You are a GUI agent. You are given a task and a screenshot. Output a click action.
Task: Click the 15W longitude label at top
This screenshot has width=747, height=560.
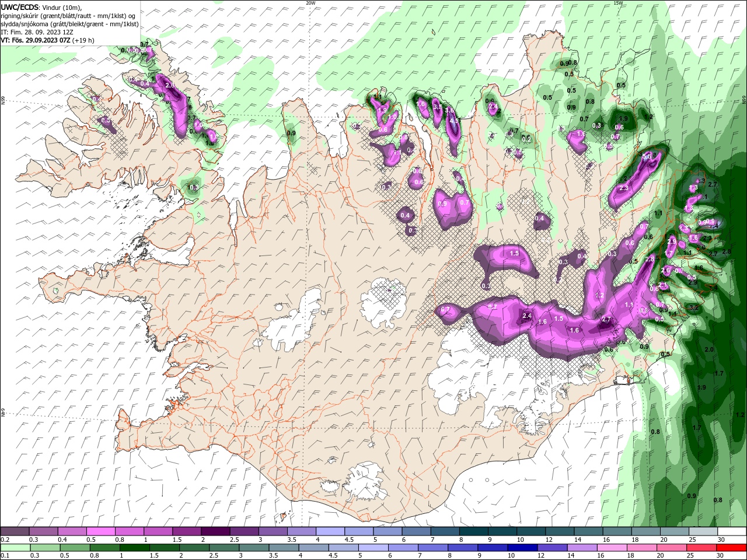pyautogui.click(x=618, y=3)
